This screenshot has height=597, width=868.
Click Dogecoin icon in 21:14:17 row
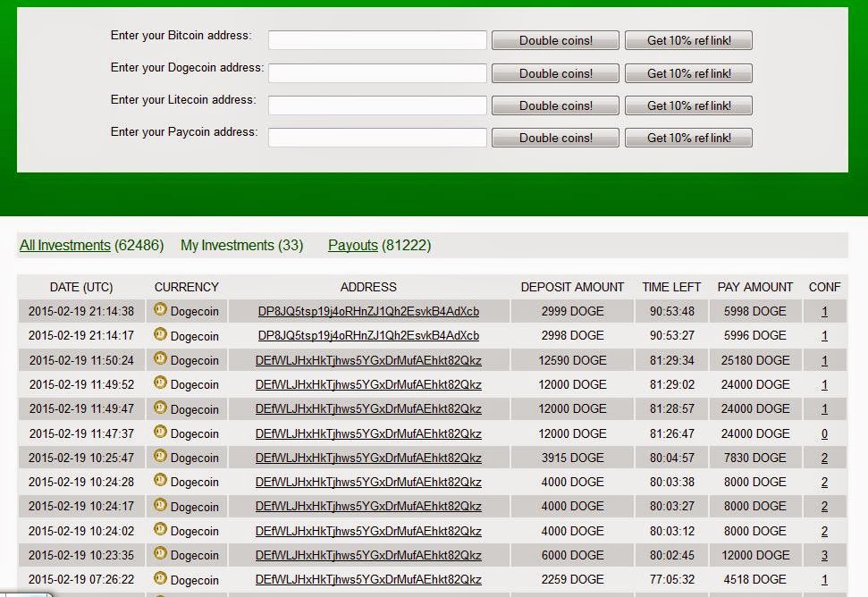[160, 334]
